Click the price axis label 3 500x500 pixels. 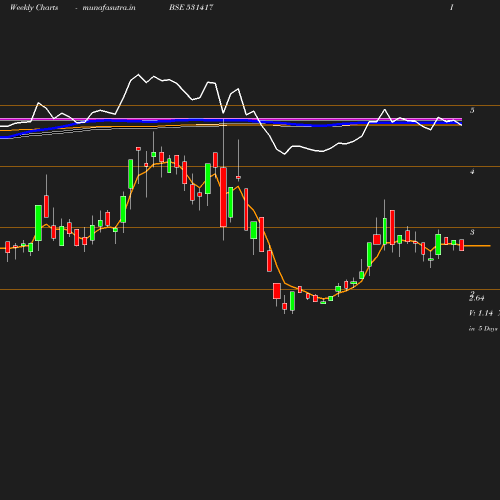coord(472,232)
